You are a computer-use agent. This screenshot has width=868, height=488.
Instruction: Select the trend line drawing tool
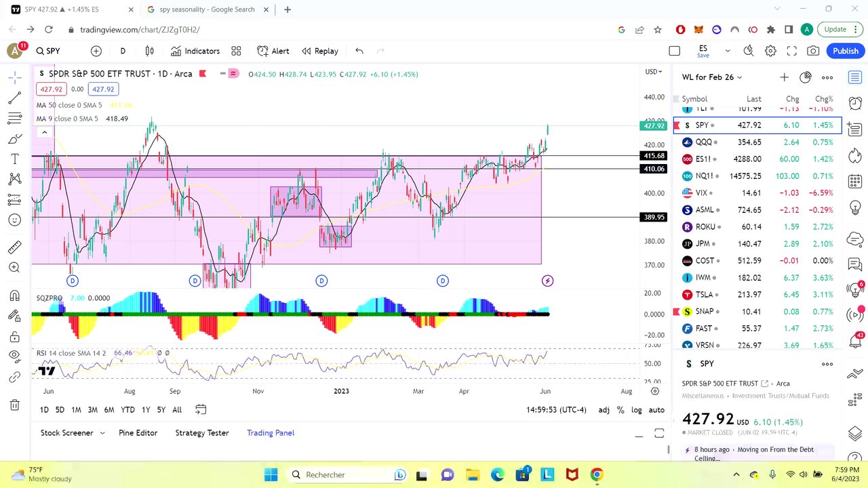(x=14, y=98)
